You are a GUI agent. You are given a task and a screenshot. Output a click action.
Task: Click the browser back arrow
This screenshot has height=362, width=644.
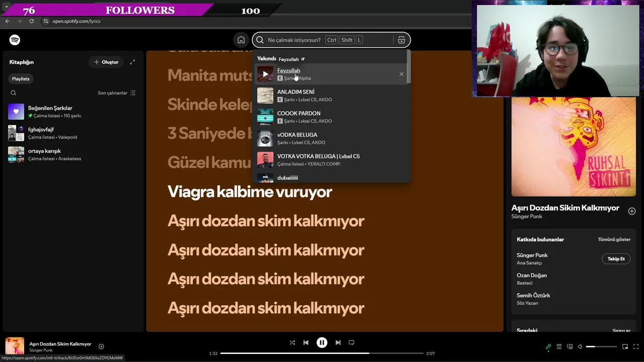[x=7, y=21]
